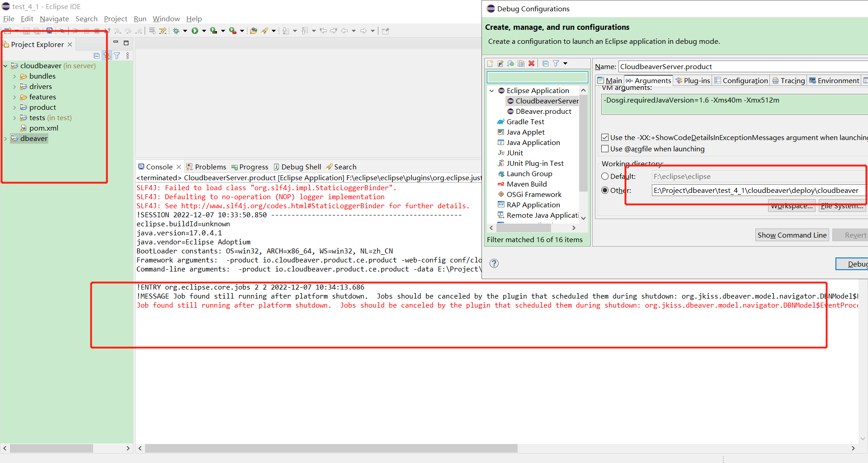Click inside the Name field showing CloudbeaverServer.product
The height and width of the screenshot is (463, 868).
701,66
